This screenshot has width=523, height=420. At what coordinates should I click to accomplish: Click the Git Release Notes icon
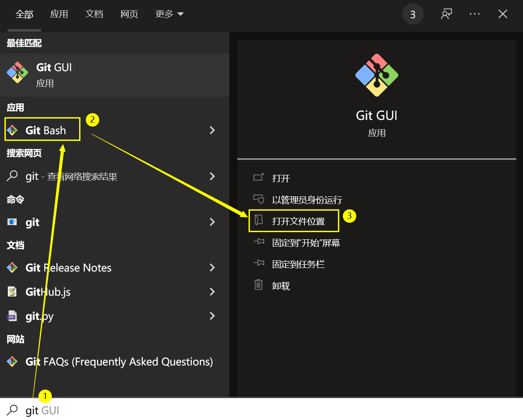click(13, 267)
